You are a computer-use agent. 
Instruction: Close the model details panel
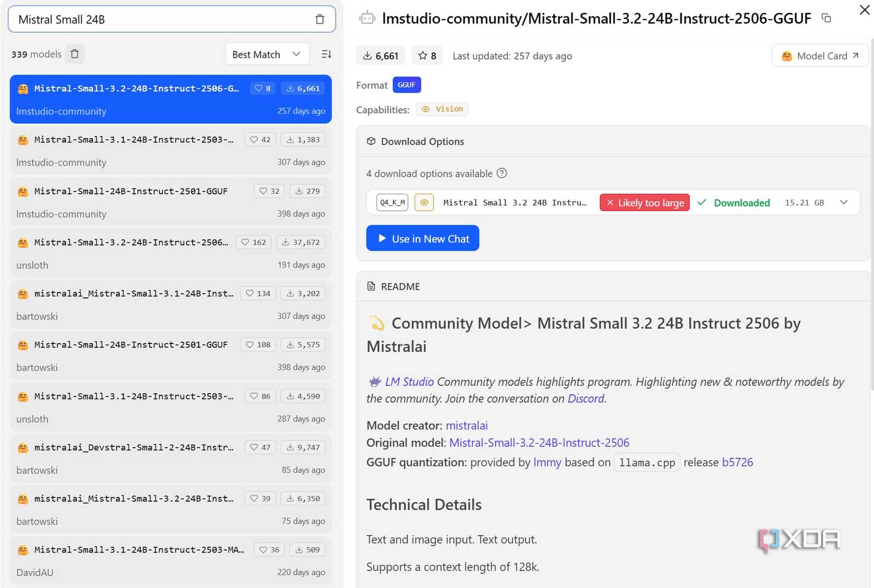tap(864, 10)
